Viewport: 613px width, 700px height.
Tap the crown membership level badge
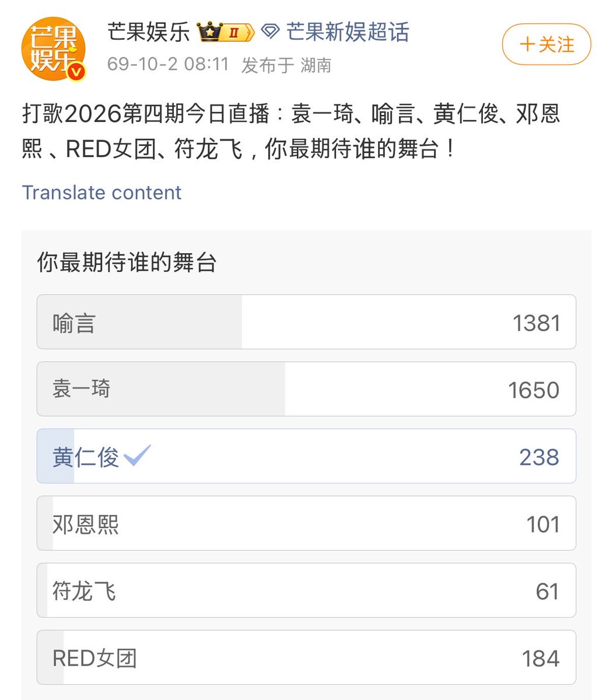(226, 32)
